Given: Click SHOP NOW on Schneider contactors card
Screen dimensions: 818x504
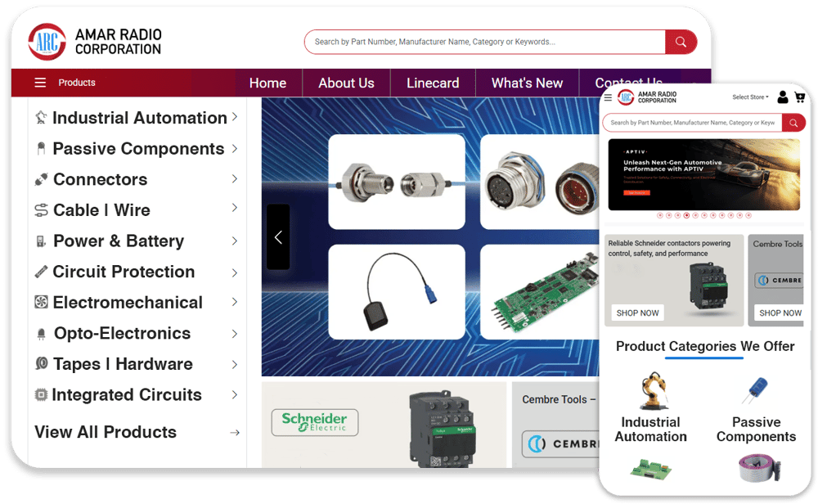Looking at the screenshot, I should (x=637, y=313).
